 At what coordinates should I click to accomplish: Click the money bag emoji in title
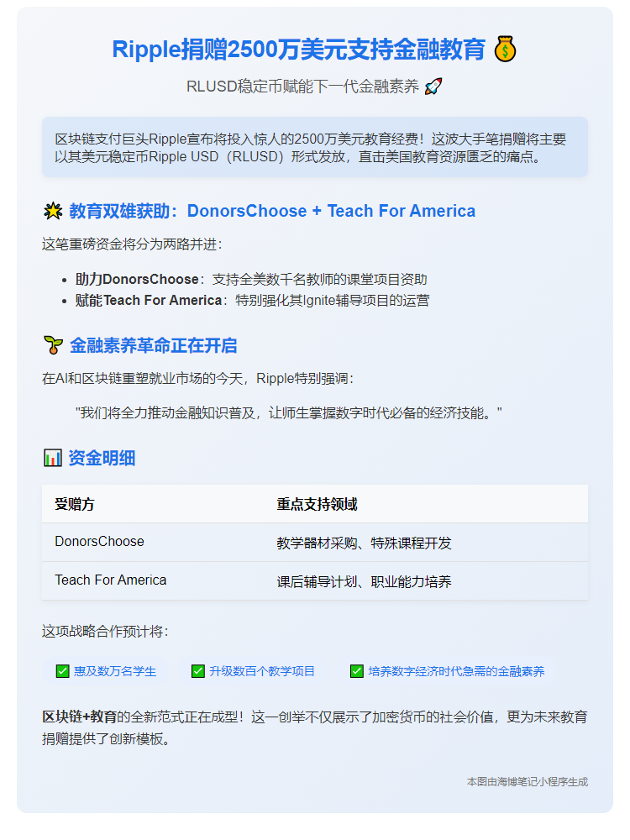point(506,50)
